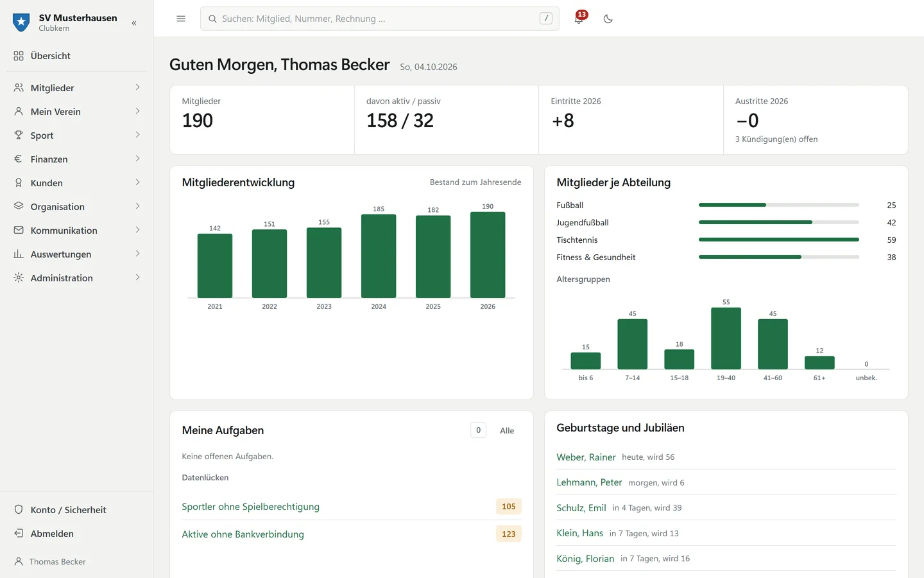Click the Kommunikation envelope icon
This screenshot has width=924, height=578.
tap(19, 230)
